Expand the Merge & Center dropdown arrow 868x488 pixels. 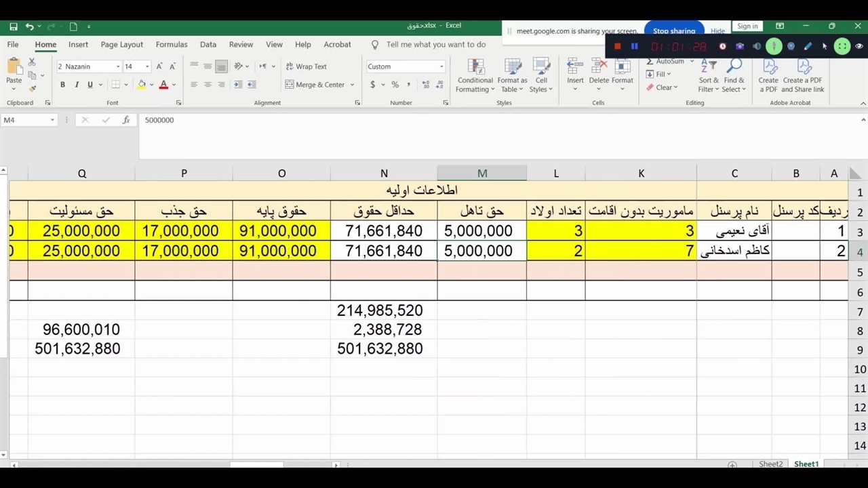tap(353, 85)
